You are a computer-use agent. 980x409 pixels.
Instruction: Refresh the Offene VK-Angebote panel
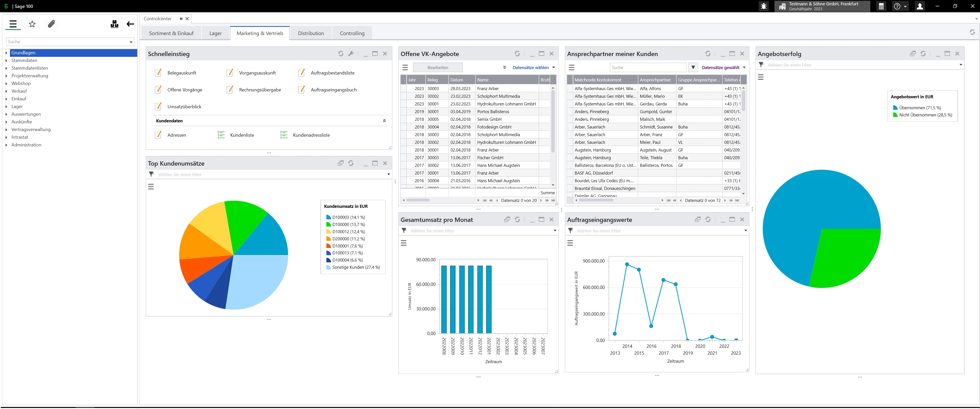click(x=517, y=54)
